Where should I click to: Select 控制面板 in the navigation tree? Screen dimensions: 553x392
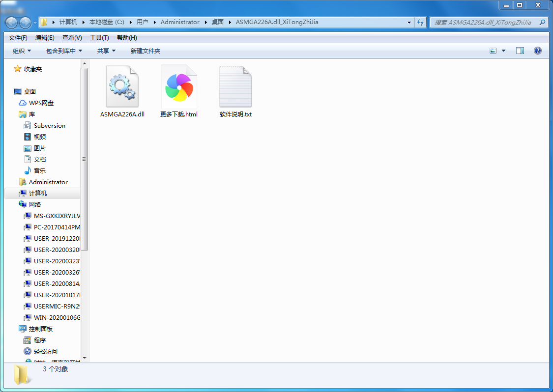tap(41, 329)
